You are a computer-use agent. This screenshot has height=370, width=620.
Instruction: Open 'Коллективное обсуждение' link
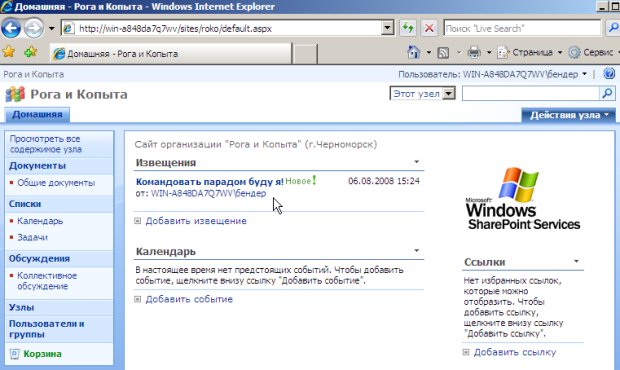47,281
